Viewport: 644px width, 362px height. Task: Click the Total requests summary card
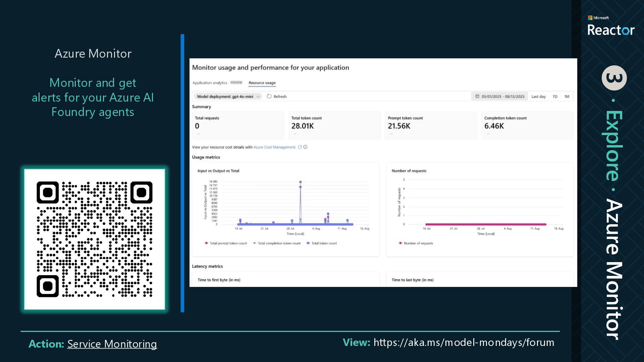[x=238, y=126]
